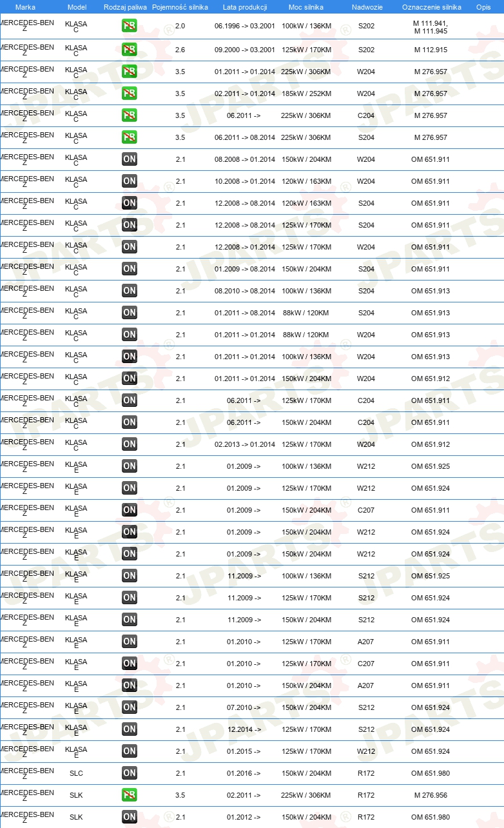Select the production date 01.2012 ->
The width and height of the screenshot is (504, 828).
[244, 817]
